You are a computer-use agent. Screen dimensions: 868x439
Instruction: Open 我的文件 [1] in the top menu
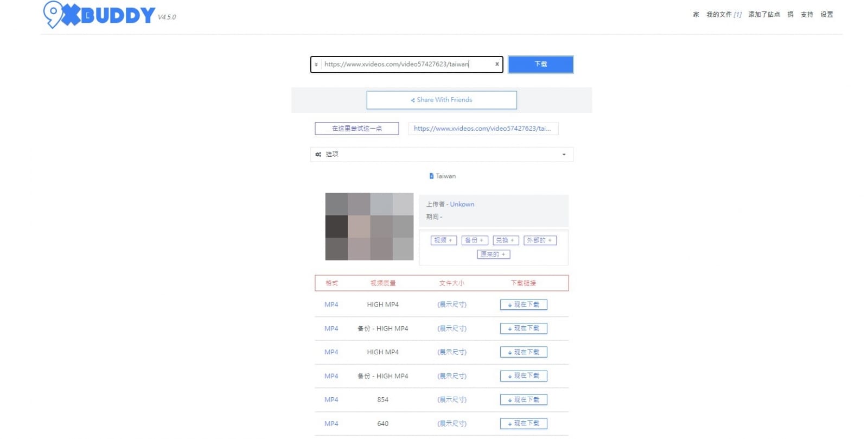pyautogui.click(x=724, y=15)
